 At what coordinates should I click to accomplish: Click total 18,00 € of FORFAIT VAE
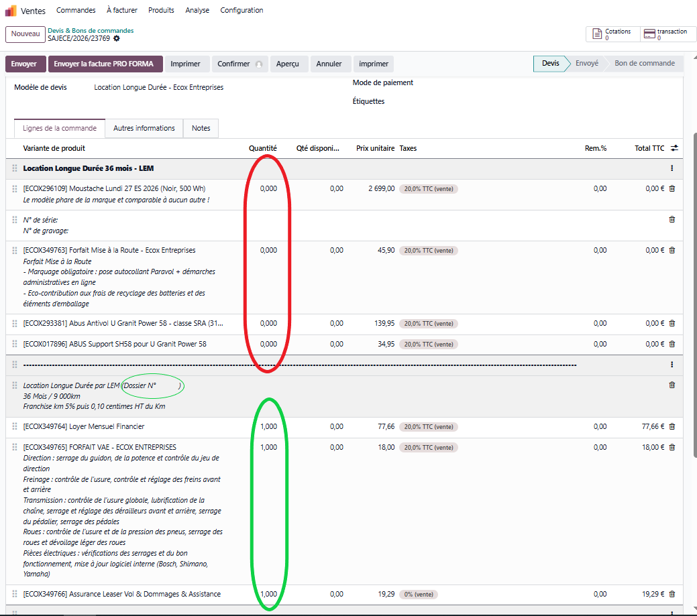tap(653, 447)
